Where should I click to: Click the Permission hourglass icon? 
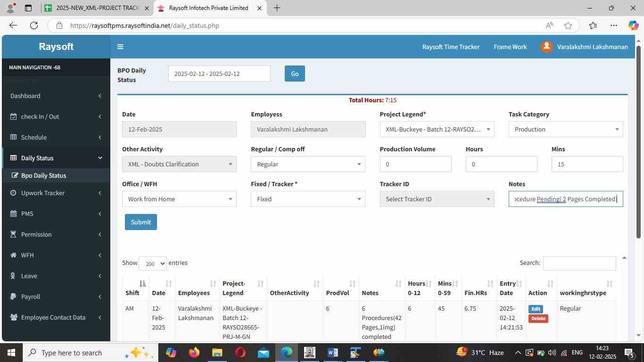13,235
